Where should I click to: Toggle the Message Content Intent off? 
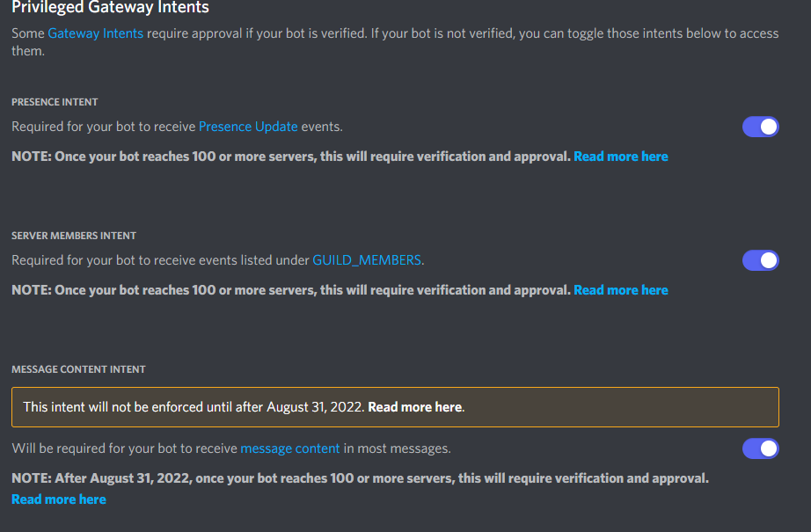tap(760, 448)
